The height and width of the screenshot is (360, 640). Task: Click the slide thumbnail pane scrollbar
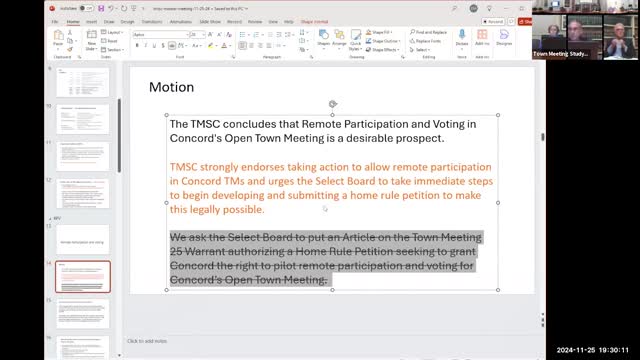point(119,135)
